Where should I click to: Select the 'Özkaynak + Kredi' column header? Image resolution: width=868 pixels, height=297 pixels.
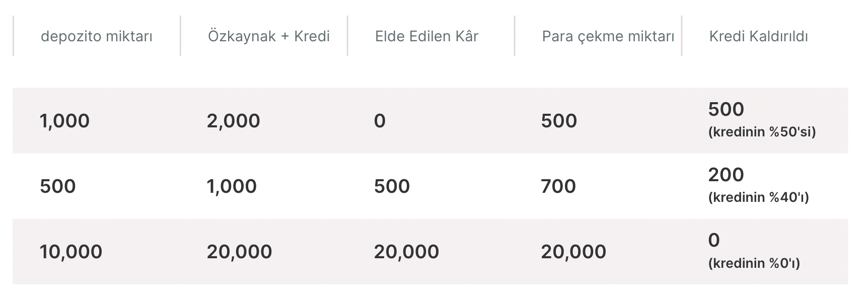[269, 36]
